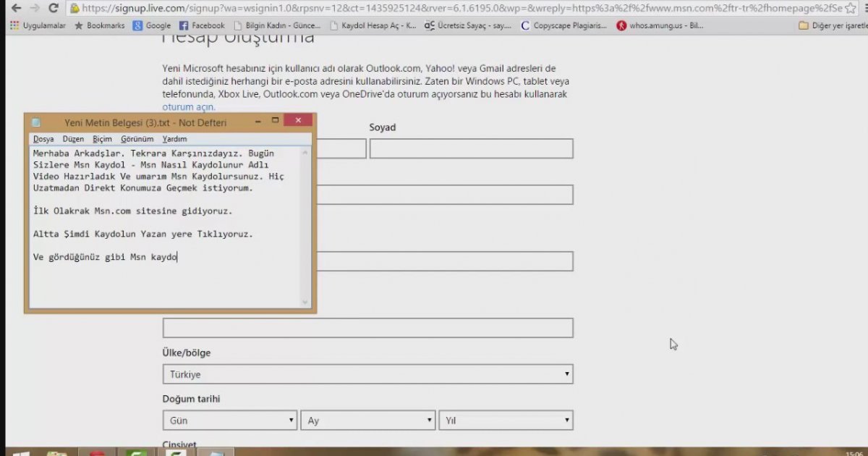The image size is (868, 456).
Task: Click the Notepad line 'Ve gördüğünüz gibi Msn kaydo'
Action: coord(105,258)
